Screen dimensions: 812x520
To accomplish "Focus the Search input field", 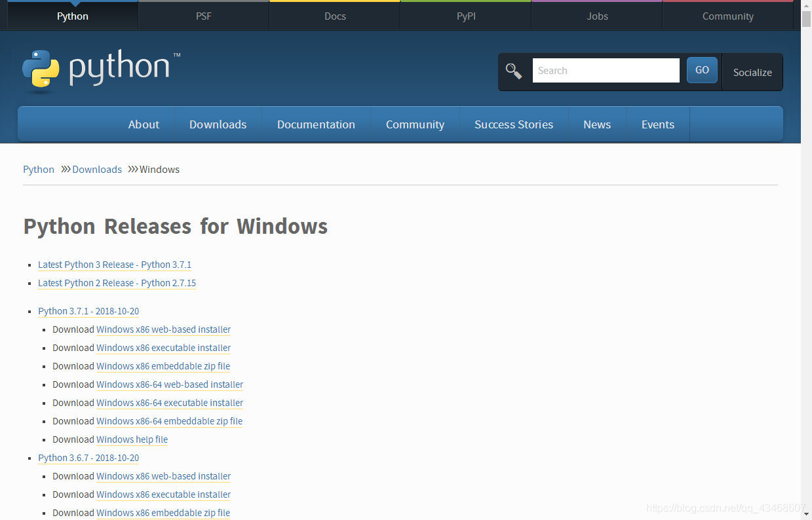I will [x=606, y=71].
